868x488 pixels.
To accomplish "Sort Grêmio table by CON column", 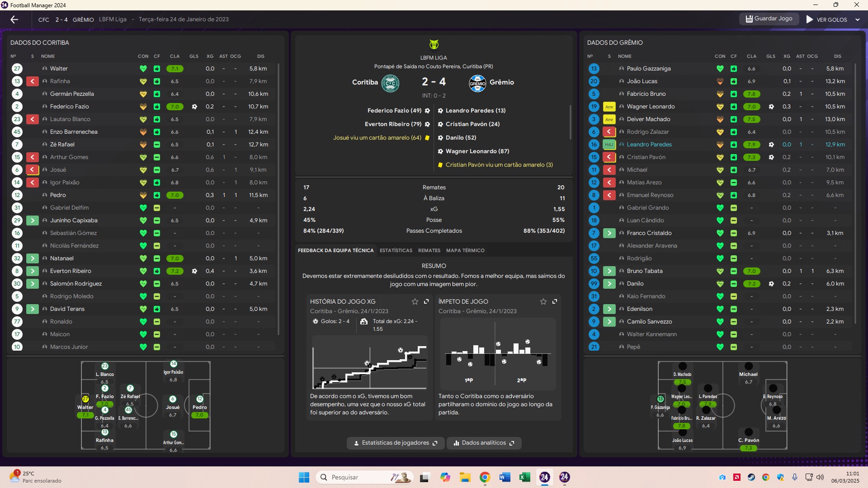I will (720, 56).
